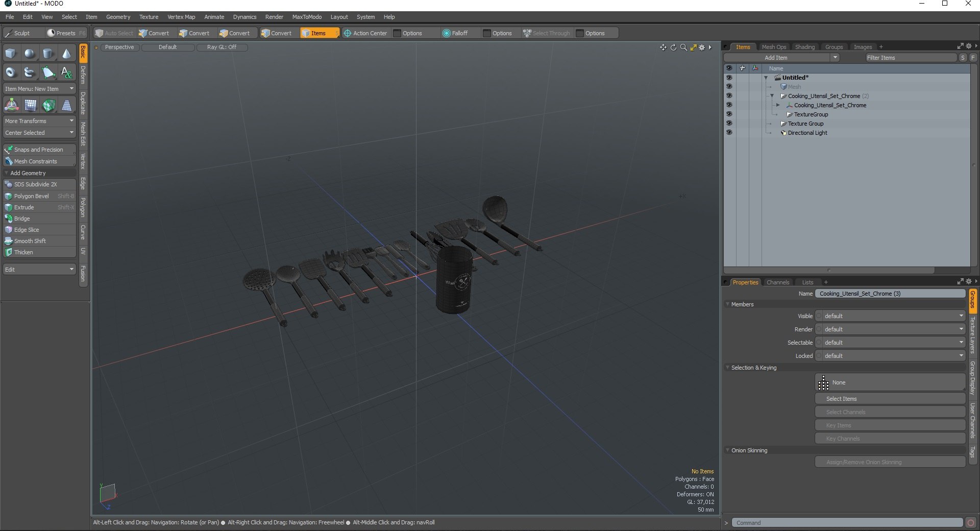Open the viewport settings gear

pyautogui.click(x=702, y=47)
